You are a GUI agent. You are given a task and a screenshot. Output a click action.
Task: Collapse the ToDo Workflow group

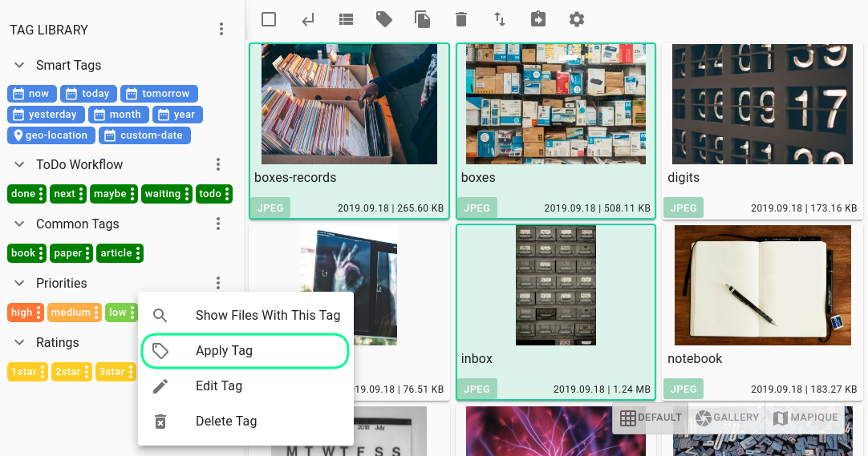(x=19, y=164)
